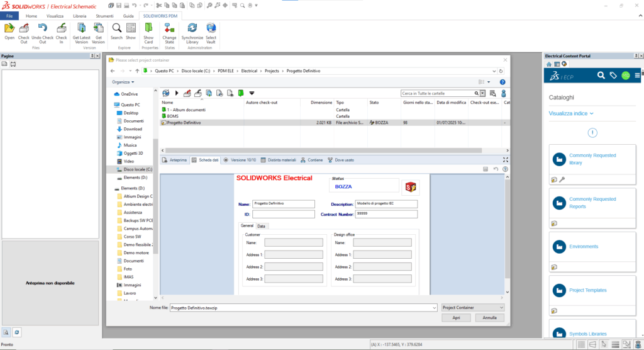Open the Nome file combo box arrow
Image resolution: width=644 pixels, height=350 pixels.
tap(434, 307)
